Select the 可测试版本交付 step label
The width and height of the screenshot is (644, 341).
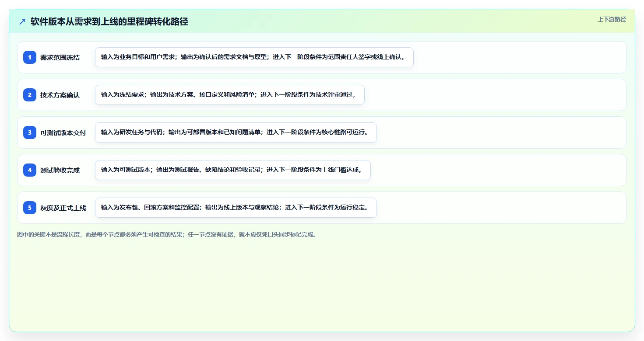[63, 132]
